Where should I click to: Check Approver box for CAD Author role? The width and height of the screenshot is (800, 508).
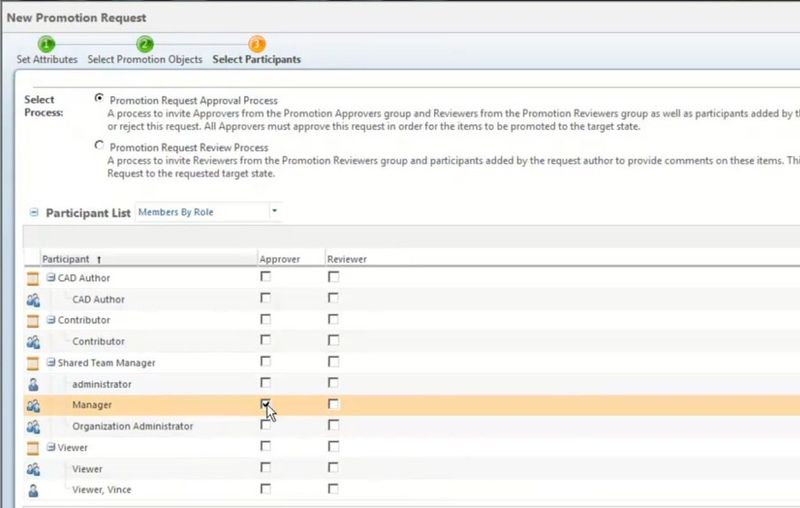click(265, 276)
